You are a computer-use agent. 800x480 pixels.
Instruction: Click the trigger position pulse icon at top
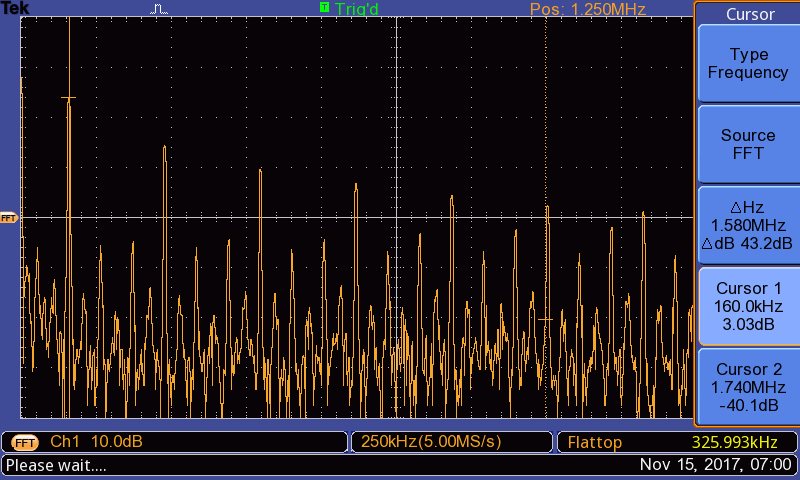pos(159,9)
